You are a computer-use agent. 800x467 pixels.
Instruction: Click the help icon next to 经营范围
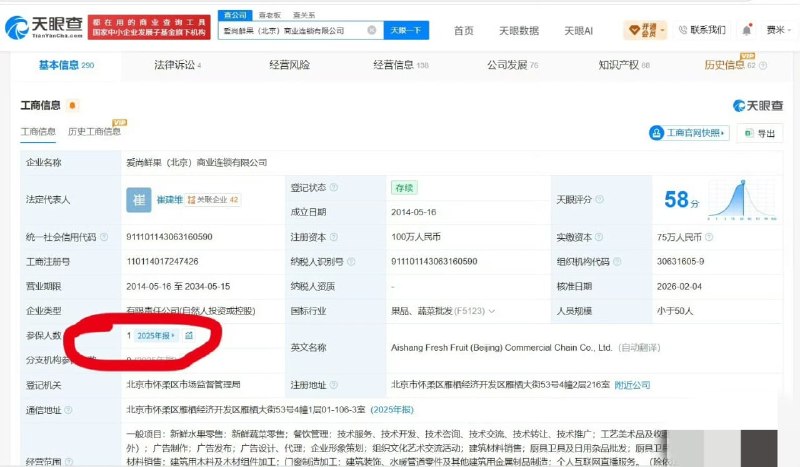coord(68,461)
